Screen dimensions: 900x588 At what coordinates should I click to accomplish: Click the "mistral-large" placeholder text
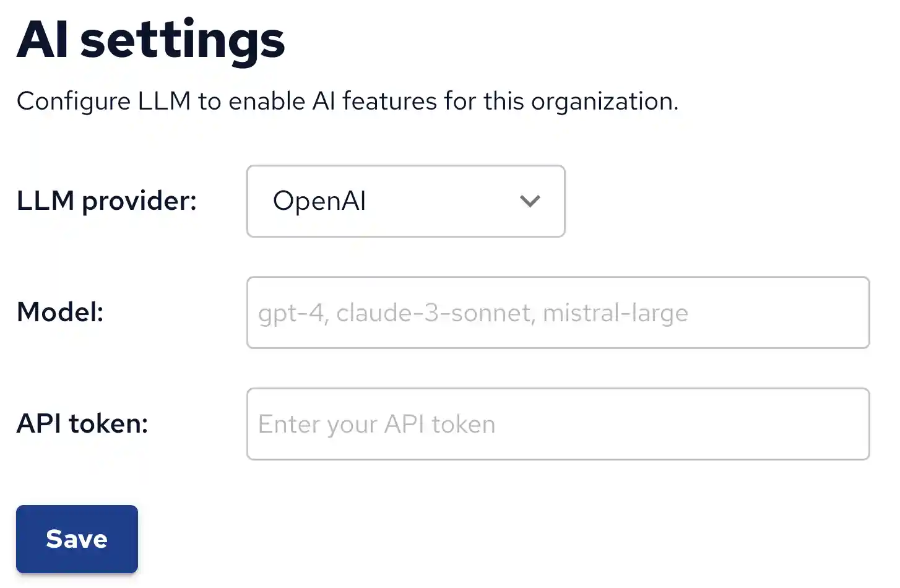(615, 313)
